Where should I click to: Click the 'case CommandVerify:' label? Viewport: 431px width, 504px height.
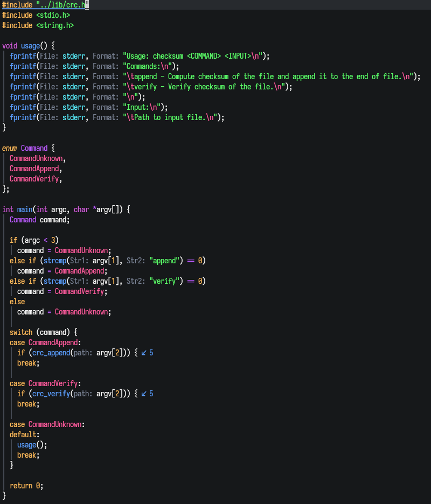point(45,383)
